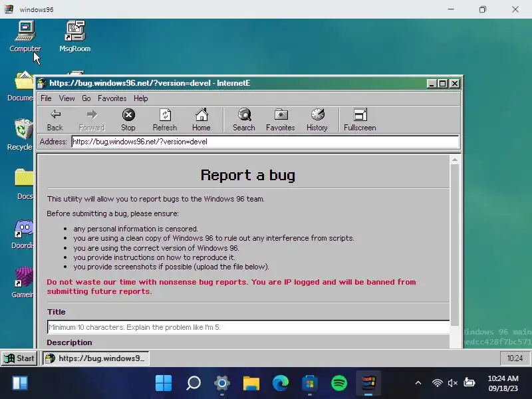Click the Windows 96 tray clock showing 10:24
Image resolution: width=532 pixels, height=399 pixels.
[x=515, y=358]
